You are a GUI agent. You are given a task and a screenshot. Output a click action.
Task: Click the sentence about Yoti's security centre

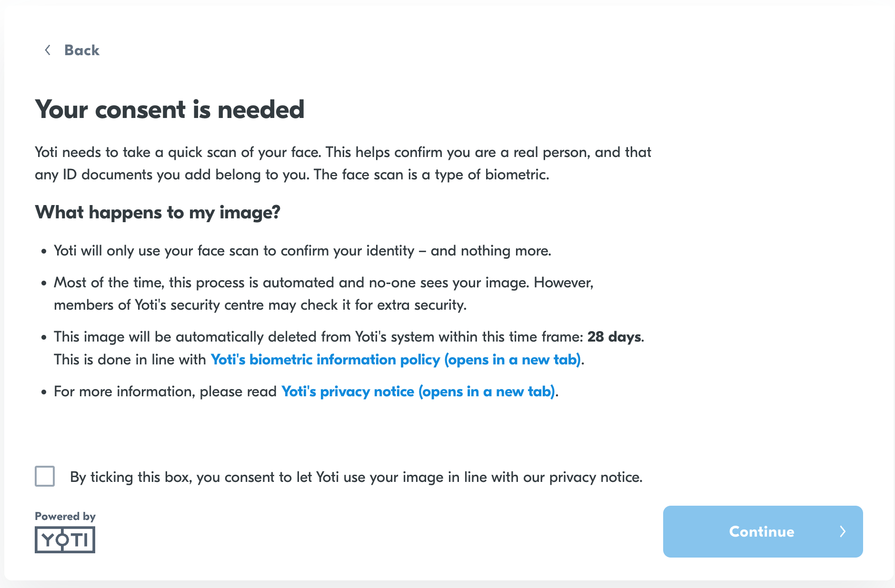[x=324, y=294]
